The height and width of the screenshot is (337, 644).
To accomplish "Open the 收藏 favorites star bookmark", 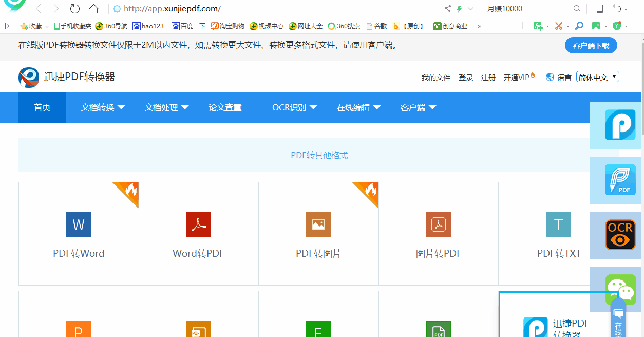I will pos(31,26).
